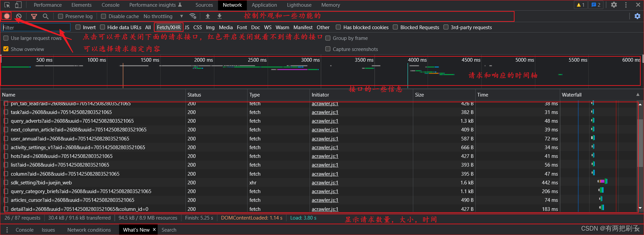Filter requests by Fetch/XHR type
This screenshot has height=235, width=644.
tap(168, 27)
